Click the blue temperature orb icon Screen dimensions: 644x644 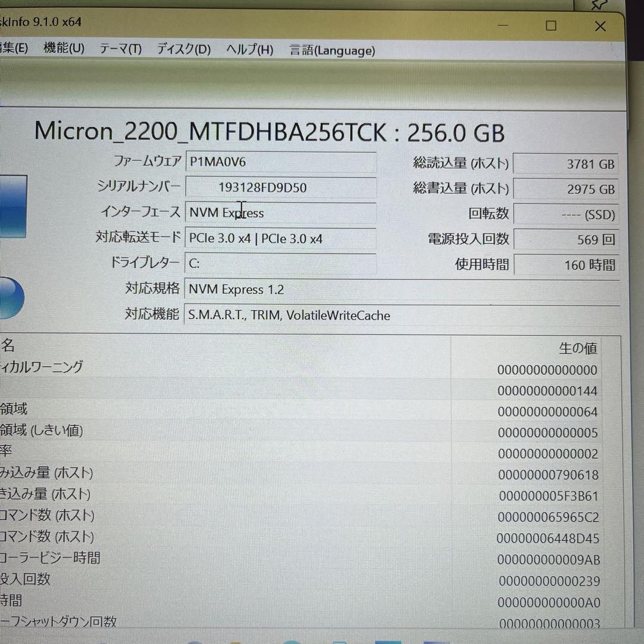11,298
